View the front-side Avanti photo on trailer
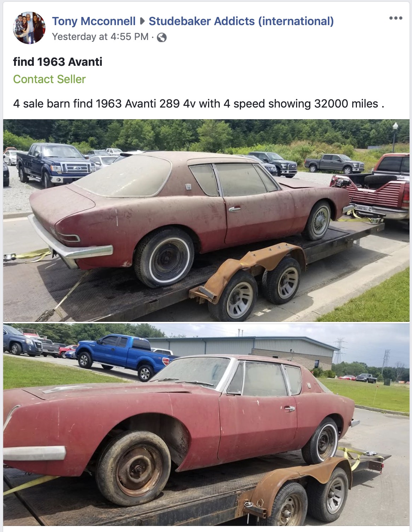 click(206, 425)
